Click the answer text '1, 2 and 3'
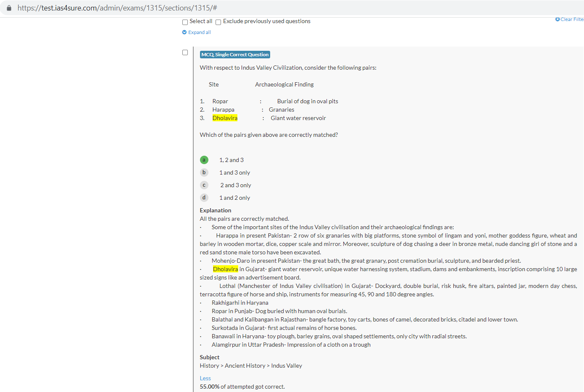584x392 pixels. 231,160
